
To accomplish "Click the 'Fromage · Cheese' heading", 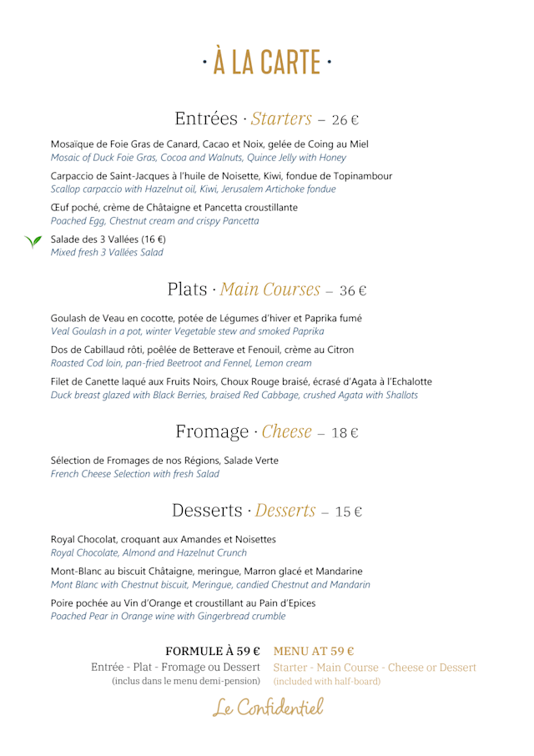I will click(266, 431).
